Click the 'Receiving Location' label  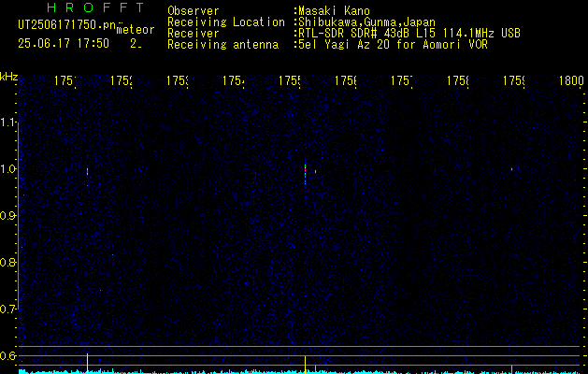226,22
